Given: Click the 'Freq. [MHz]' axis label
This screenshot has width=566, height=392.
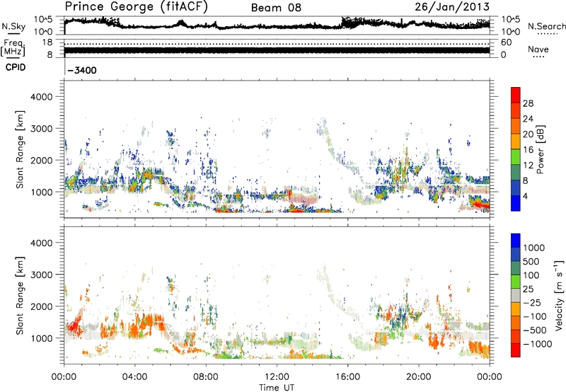Looking at the screenshot, I should point(13,48).
